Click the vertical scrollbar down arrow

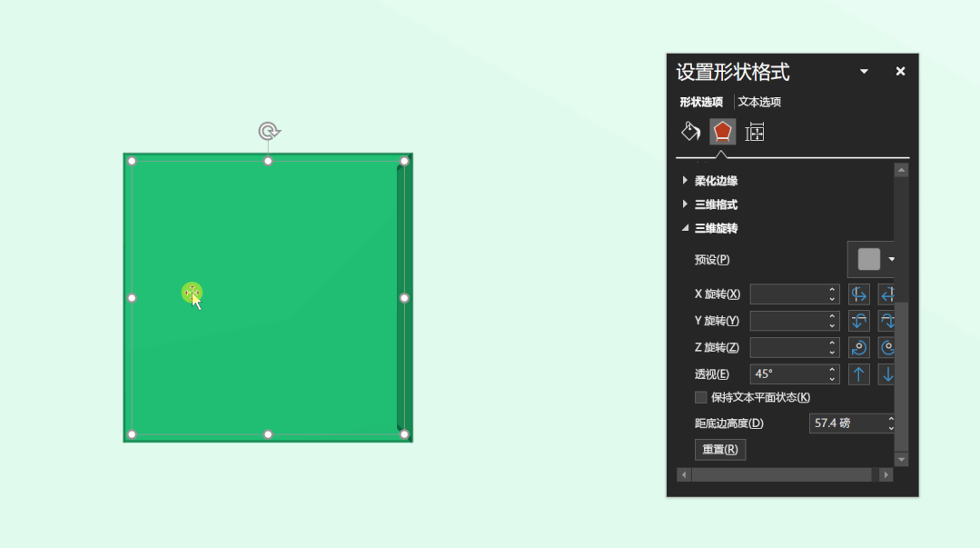(x=901, y=459)
